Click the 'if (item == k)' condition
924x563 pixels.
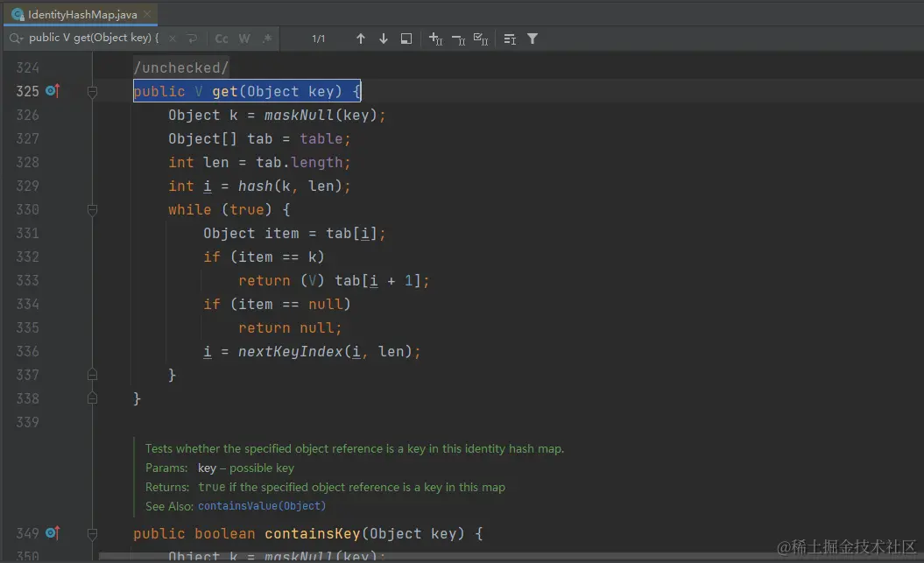coord(264,257)
